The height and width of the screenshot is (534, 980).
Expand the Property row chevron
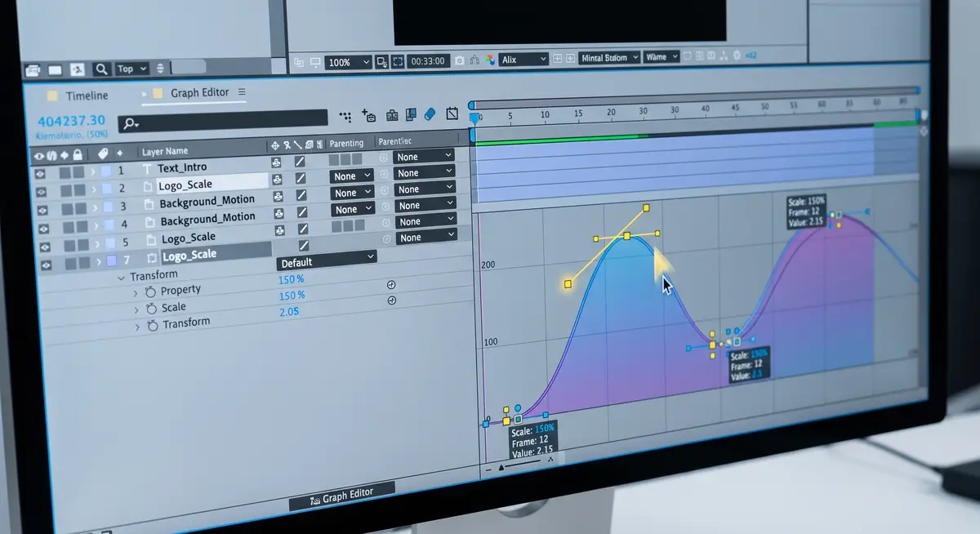[136, 292]
